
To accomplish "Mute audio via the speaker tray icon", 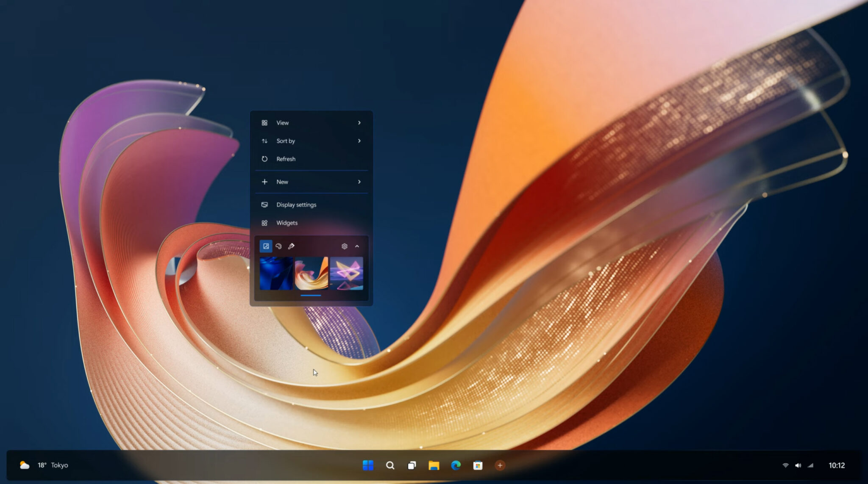I will [798, 465].
